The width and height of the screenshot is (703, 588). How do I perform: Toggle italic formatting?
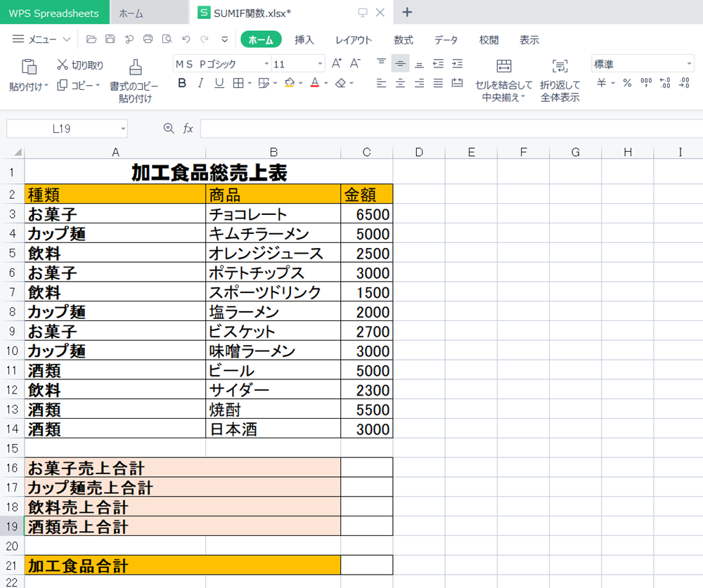tap(200, 83)
